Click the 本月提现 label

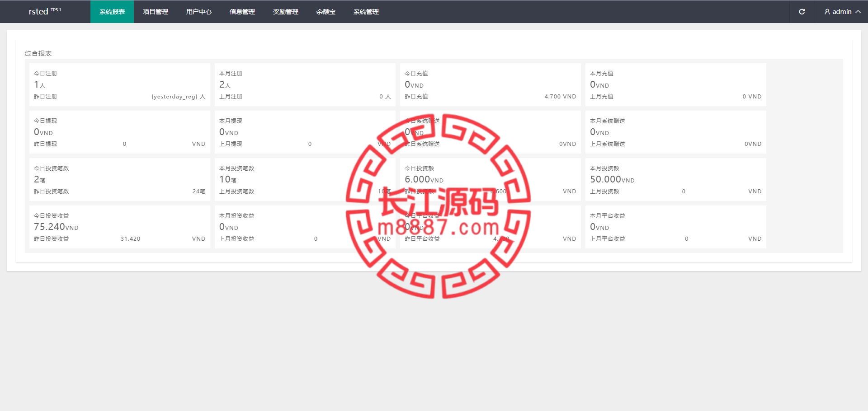click(231, 121)
